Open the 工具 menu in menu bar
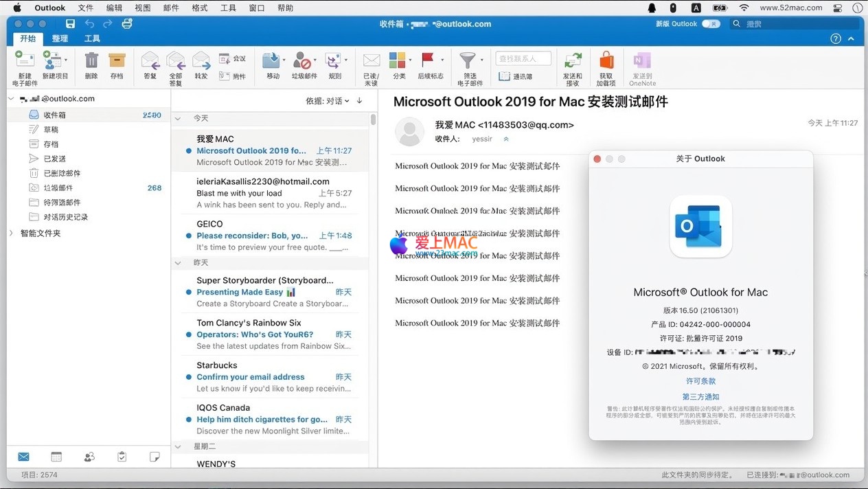 tap(228, 8)
